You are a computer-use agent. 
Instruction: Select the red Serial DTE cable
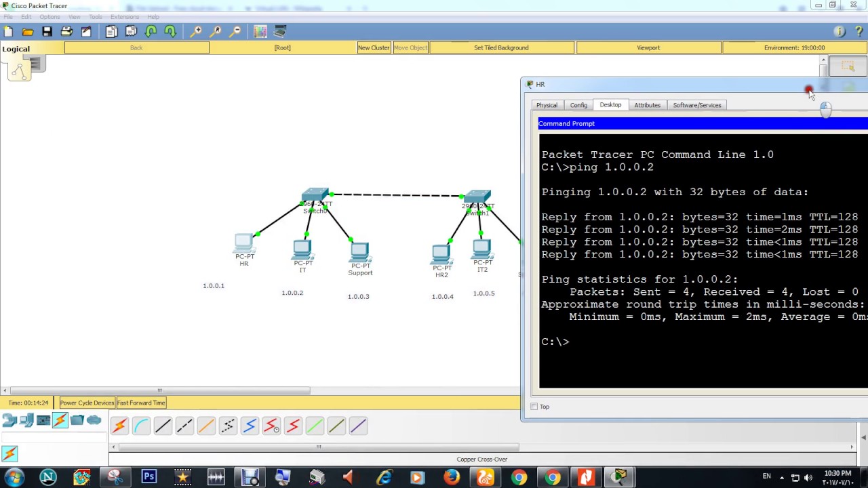pos(293,426)
